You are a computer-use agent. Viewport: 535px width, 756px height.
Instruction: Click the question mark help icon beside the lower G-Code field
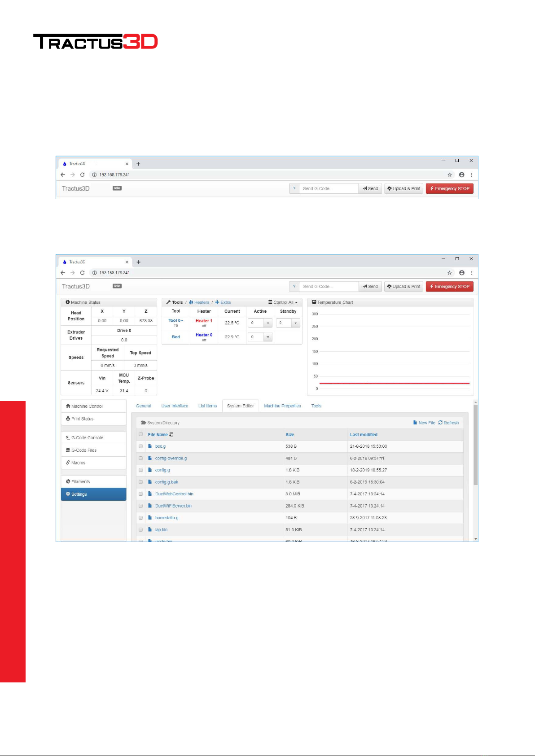coord(294,286)
